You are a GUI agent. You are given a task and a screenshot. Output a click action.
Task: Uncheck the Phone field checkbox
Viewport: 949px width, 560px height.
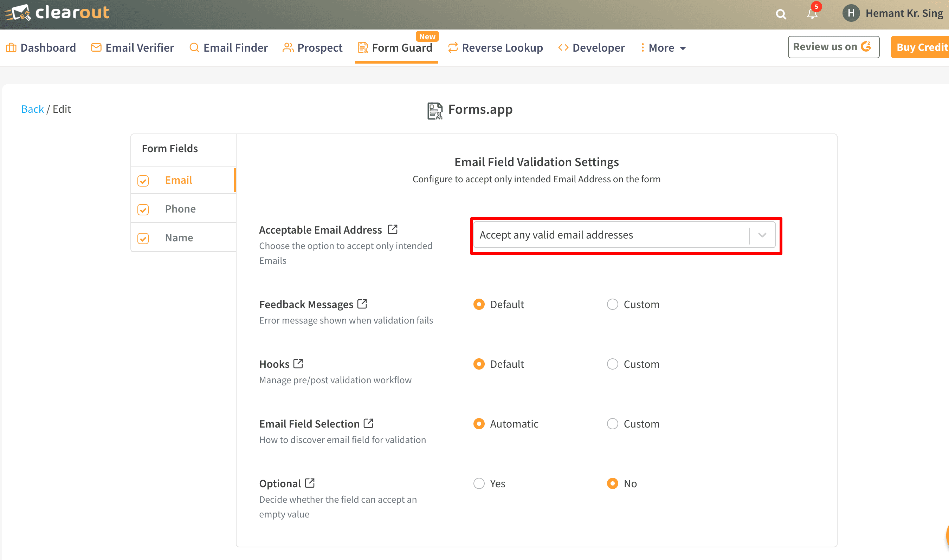click(x=143, y=209)
